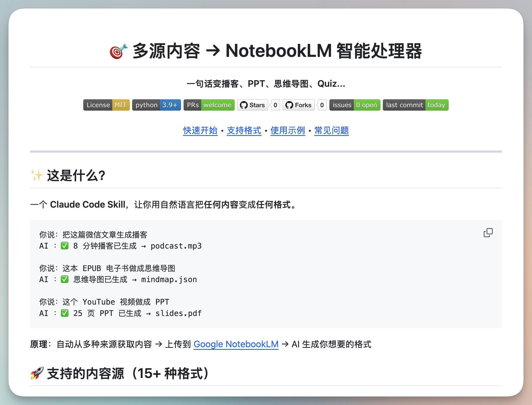Click the issues 0 open badge
The width and height of the screenshot is (532, 405).
tap(355, 105)
